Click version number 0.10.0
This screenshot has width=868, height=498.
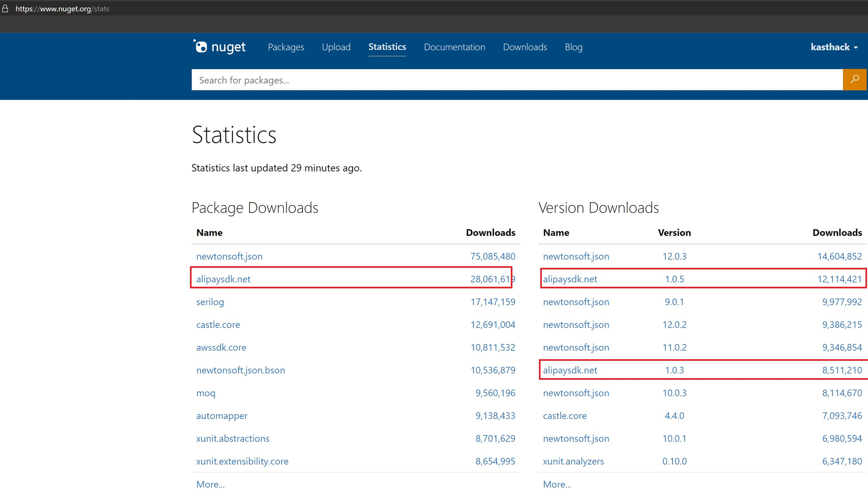(674, 462)
